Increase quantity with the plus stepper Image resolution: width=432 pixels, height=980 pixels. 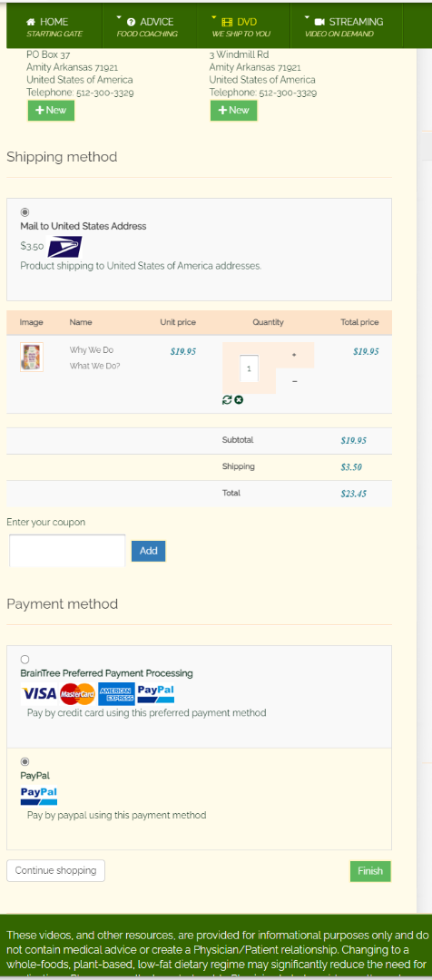pos(294,355)
